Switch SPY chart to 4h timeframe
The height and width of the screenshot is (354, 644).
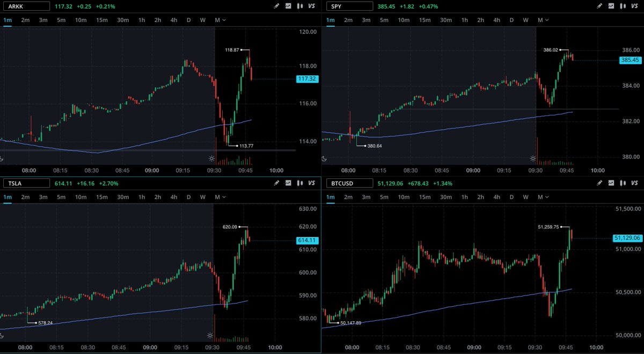coord(496,20)
